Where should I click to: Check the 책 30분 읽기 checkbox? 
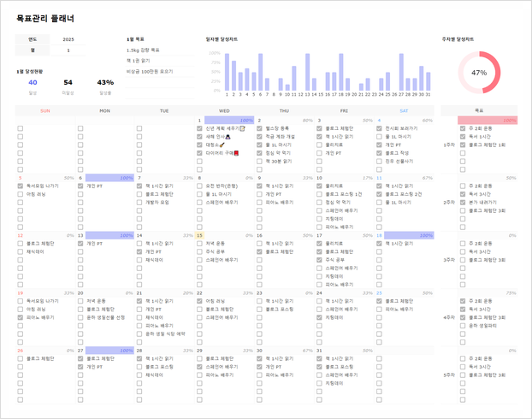[259, 162]
